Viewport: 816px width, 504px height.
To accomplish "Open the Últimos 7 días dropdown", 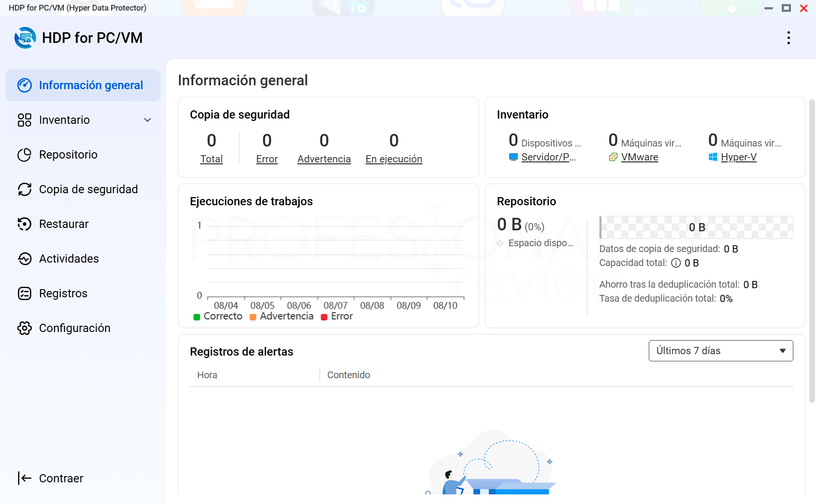I will [721, 351].
